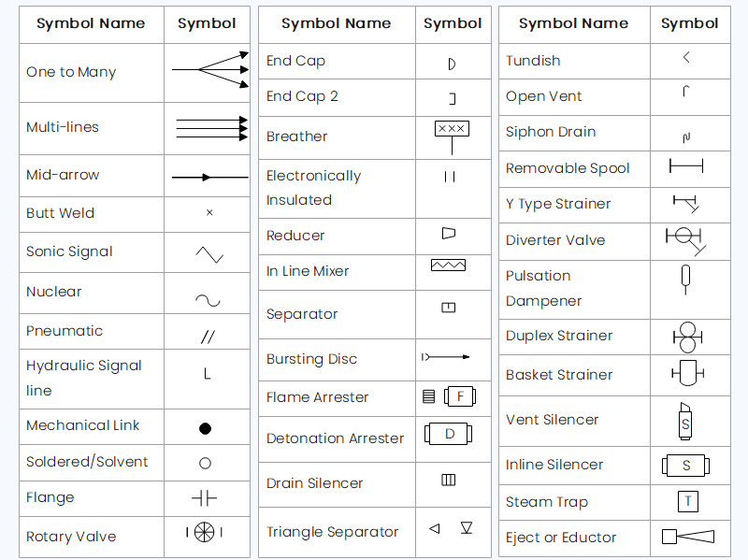Click the One to Many arrow symbol
This screenshot has width=748, height=560.
(x=210, y=69)
